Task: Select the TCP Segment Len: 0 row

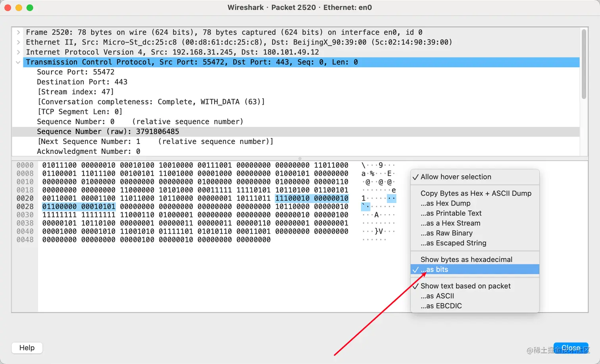Action: [x=296, y=112]
